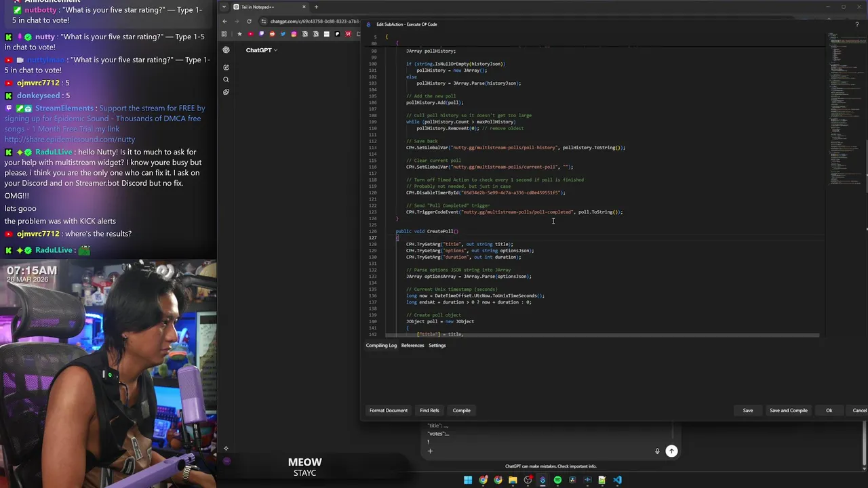
Task: Click 'ChatGPT can make mistakes' notice
Action: coord(551,466)
